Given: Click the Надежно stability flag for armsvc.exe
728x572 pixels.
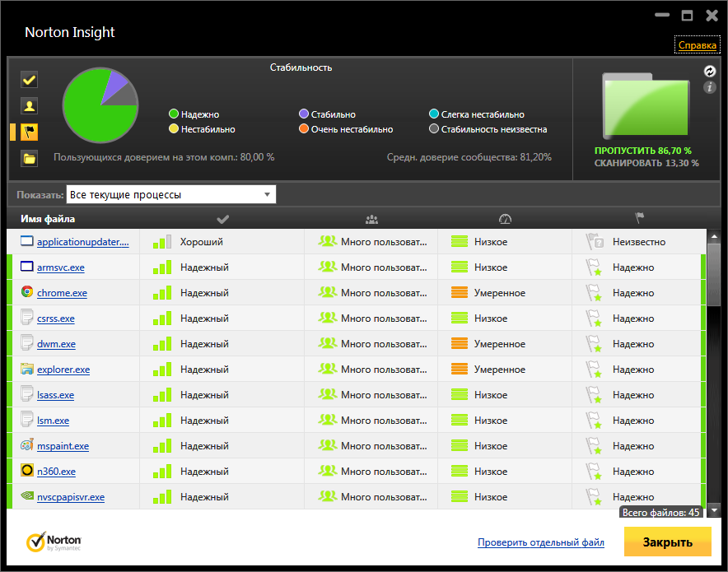Looking at the screenshot, I should pos(594,267).
